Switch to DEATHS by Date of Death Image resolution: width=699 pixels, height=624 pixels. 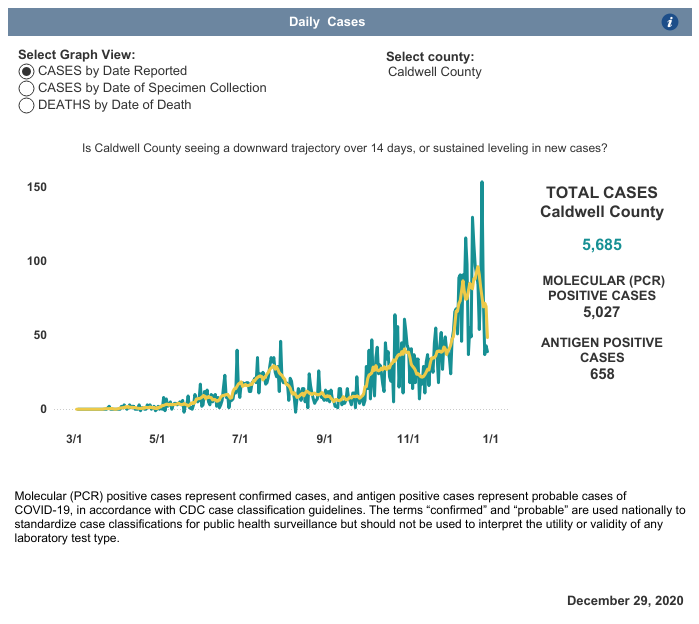27,105
